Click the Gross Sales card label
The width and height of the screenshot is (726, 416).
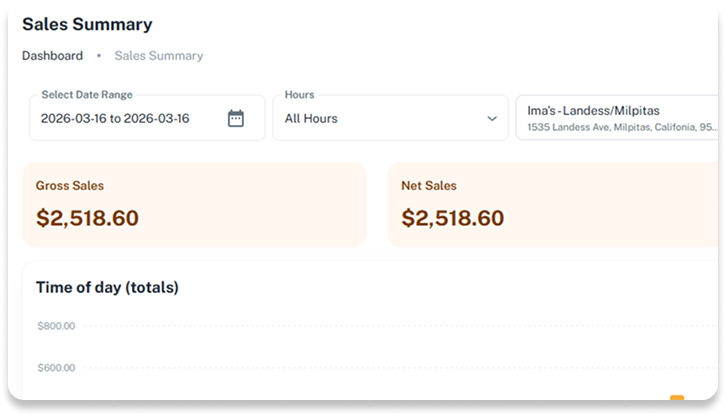pos(70,185)
